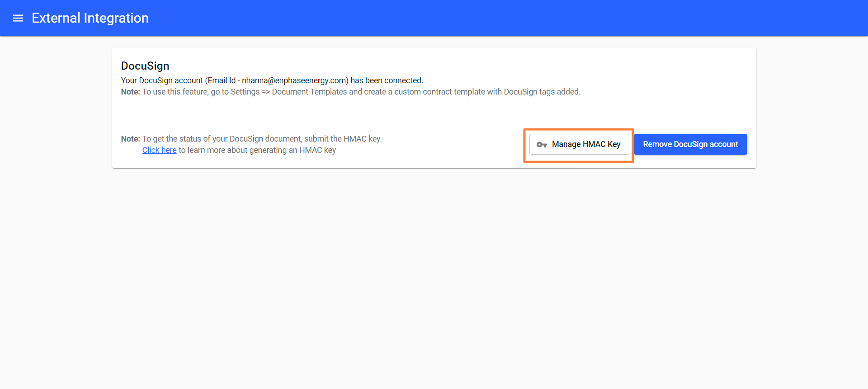Click the empty area of the blue header bar
Viewport: 868px width, 389px height.
[497, 18]
